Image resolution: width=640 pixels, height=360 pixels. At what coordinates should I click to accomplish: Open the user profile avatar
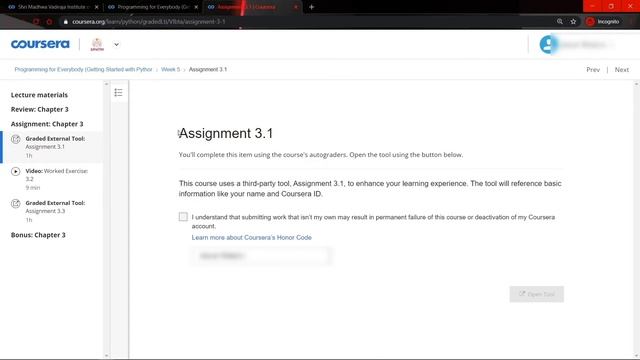(548, 44)
